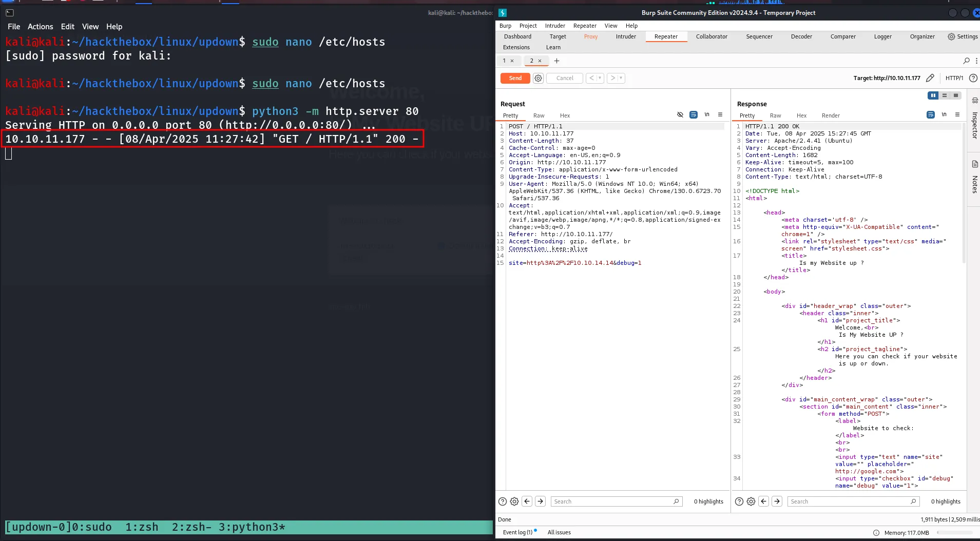Open the Project menu in Burp
Viewport: 980px width, 541px height.
click(x=528, y=26)
